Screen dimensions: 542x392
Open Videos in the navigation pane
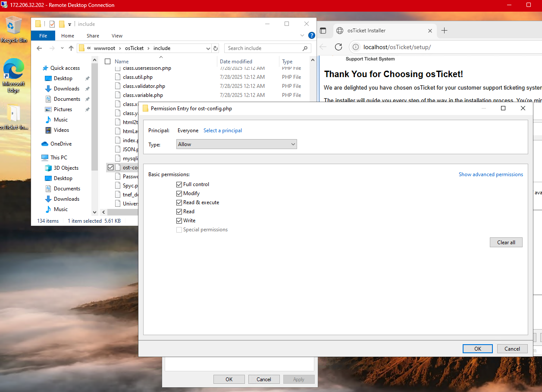coord(61,130)
